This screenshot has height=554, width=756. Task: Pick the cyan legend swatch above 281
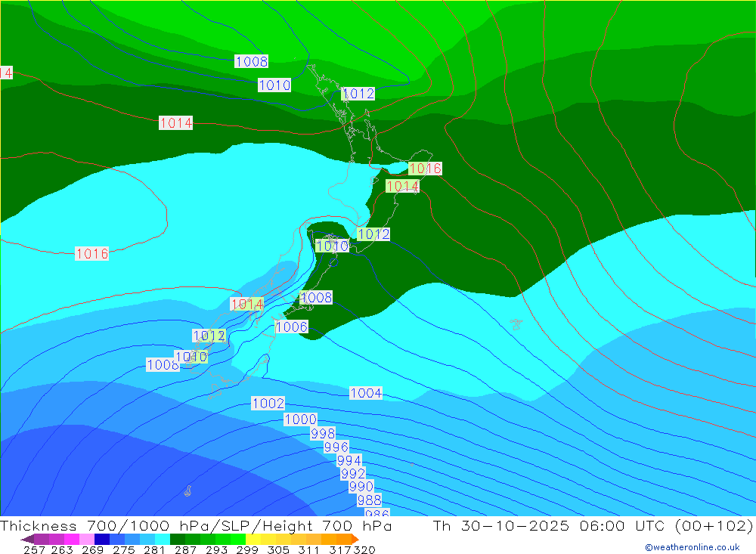point(163,539)
